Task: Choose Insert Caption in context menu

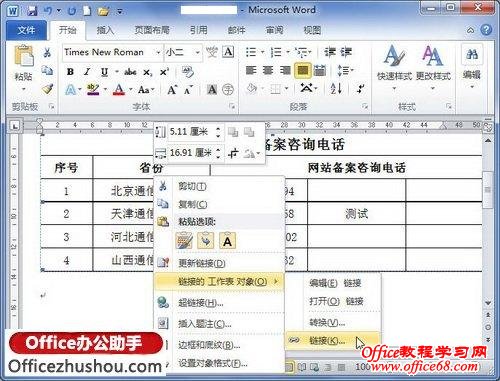Action: 219,324
